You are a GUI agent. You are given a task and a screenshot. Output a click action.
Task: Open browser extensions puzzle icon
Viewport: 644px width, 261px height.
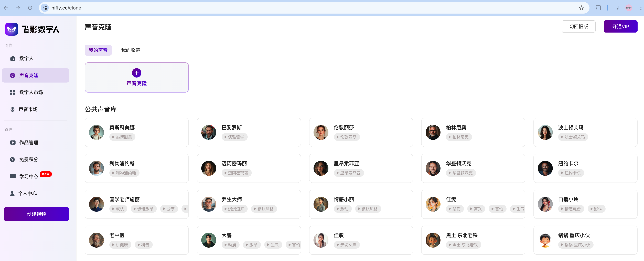[x=598, y=8]
